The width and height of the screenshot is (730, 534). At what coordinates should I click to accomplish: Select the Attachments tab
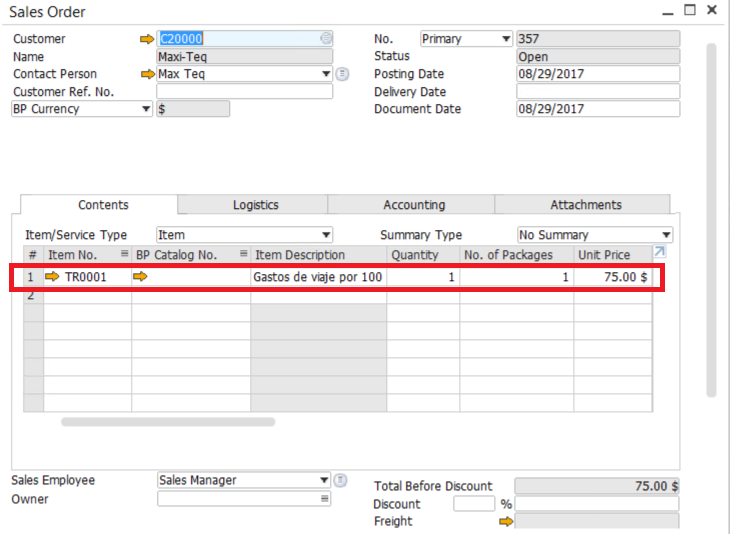585,205
